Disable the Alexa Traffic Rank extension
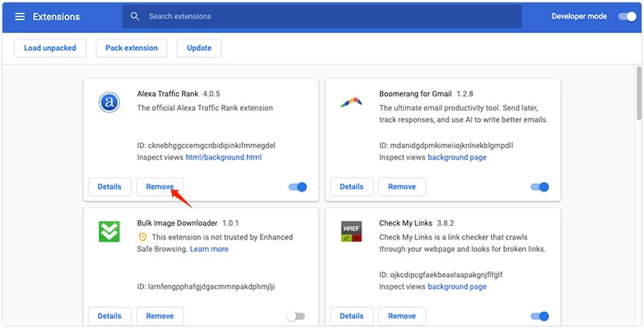This screenshot has width=644, height=328. pyautogui.click(x=298, y=187)
